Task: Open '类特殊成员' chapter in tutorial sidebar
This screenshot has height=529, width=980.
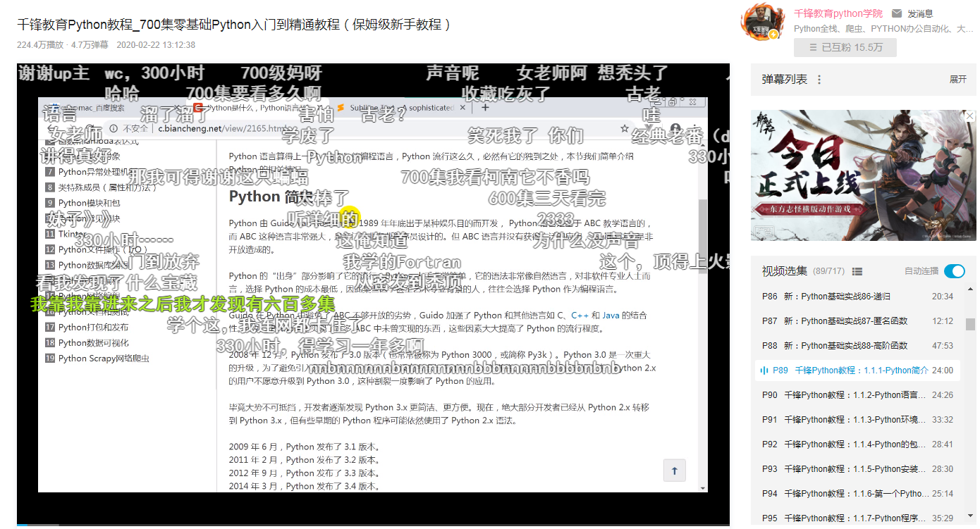Action: tap(102, 187)
